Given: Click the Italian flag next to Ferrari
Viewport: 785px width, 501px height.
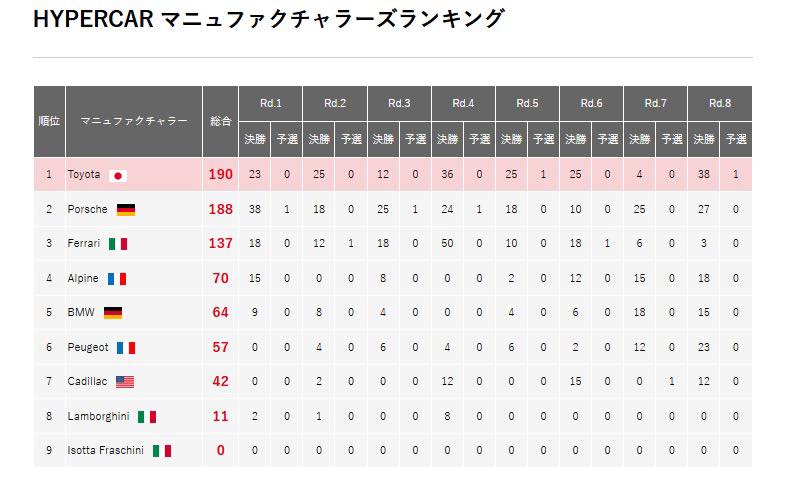Looking at the screenshot, I should (118, 244).
